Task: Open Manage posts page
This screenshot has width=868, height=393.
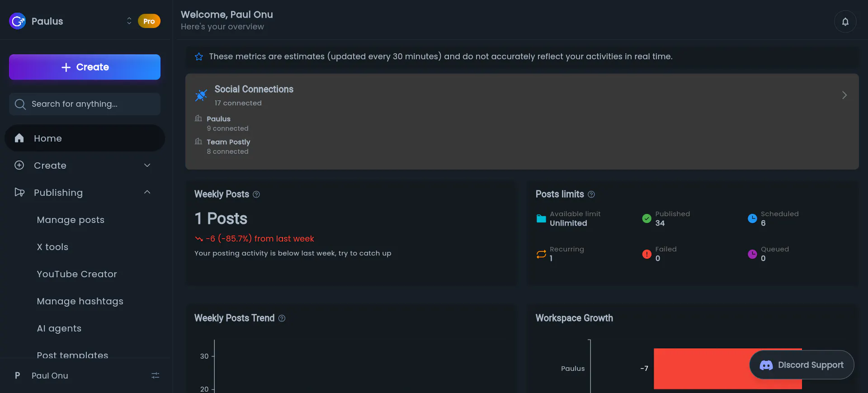Action: (x=71, y=220)
